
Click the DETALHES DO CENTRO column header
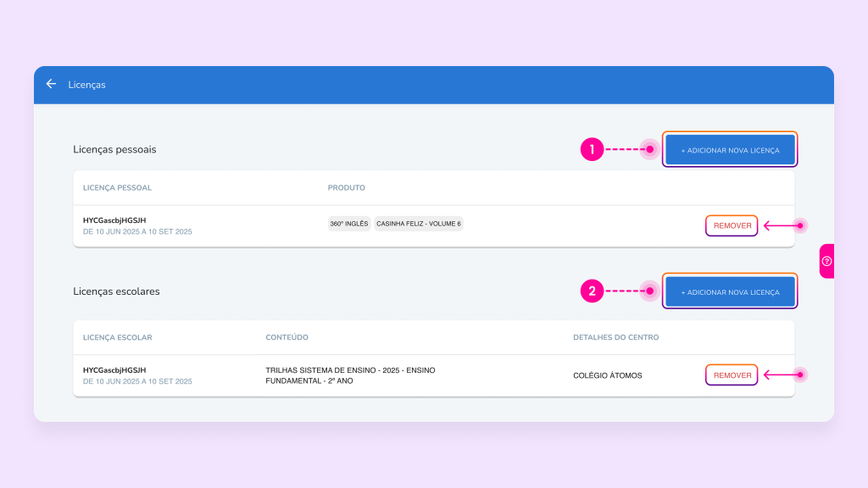pos(616,337)
